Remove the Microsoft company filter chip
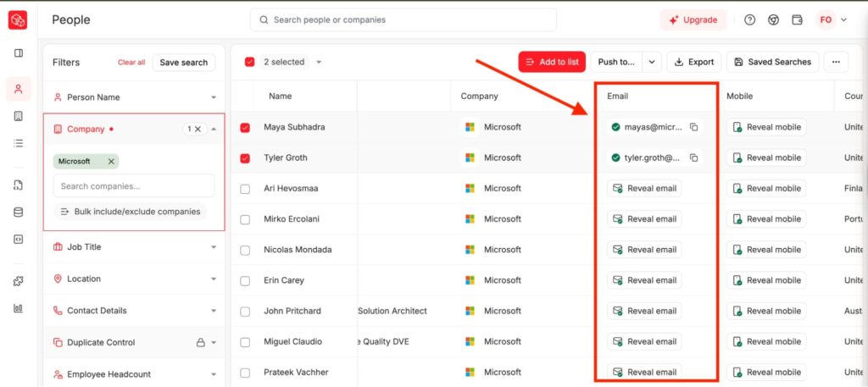The height and width of the screenshot is (387, 868). (111, 162)
